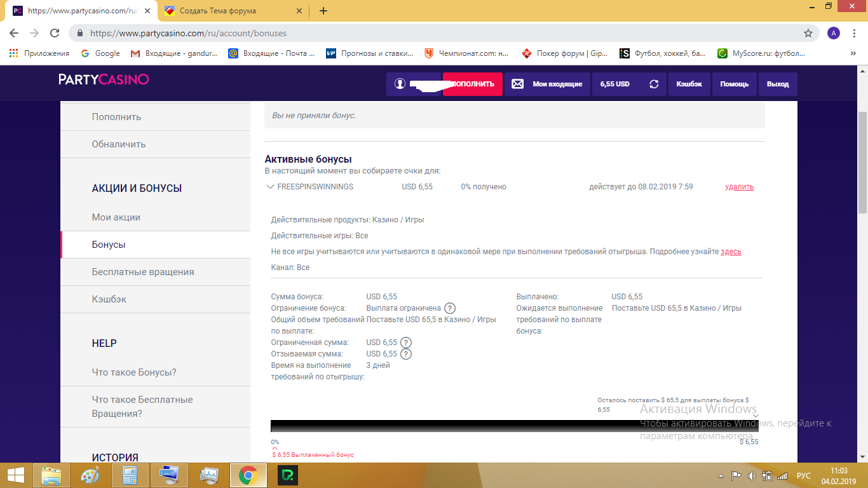
Task: Click удалить link to remove bonus
Action: coord(739,187)
